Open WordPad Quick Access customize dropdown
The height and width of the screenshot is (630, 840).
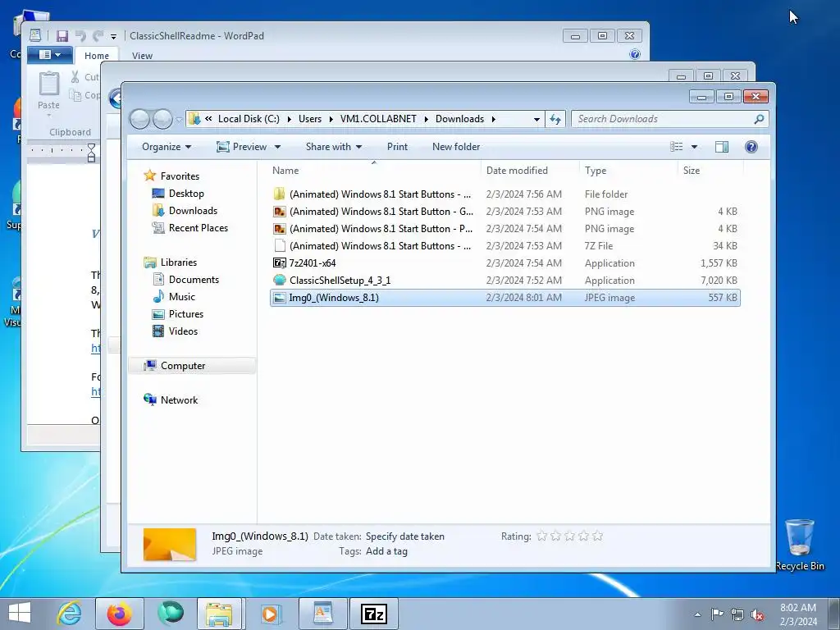coord(113,36)
